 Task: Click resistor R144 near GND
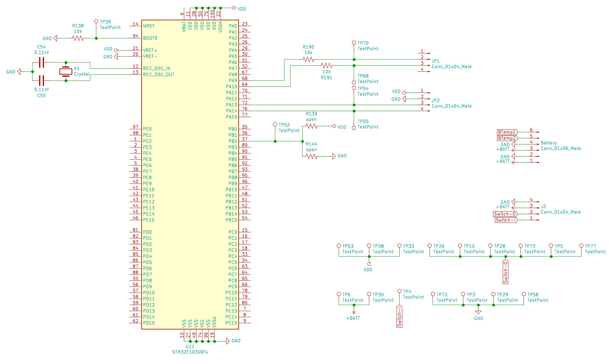point(311,156)
